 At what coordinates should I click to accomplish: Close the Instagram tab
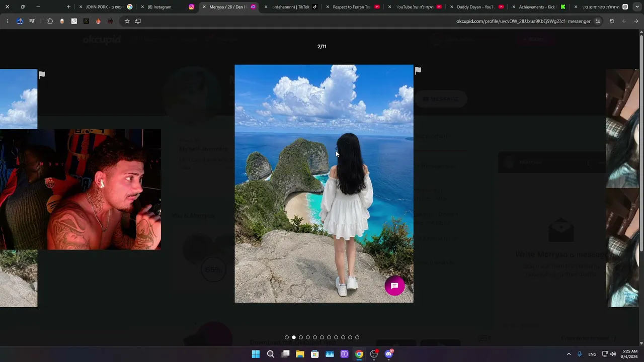pyautogui.click(x=142, y=7)
